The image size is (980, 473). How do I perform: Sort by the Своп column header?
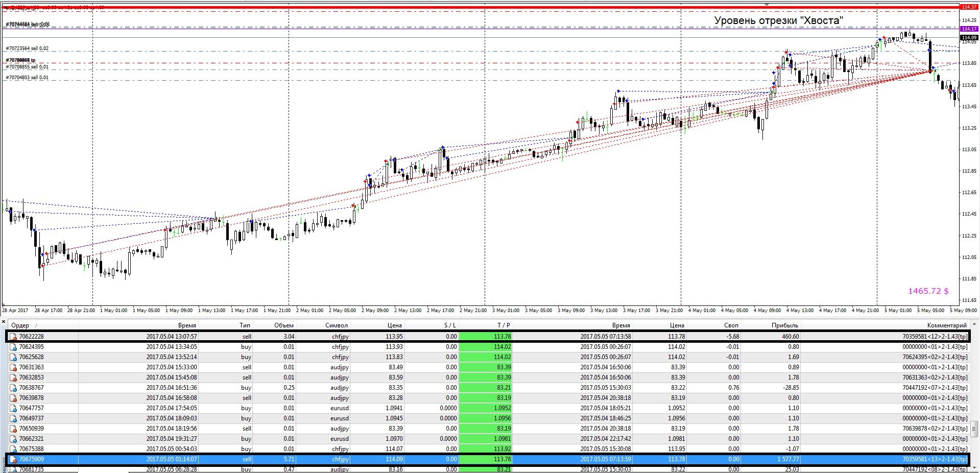coord(713,325)
